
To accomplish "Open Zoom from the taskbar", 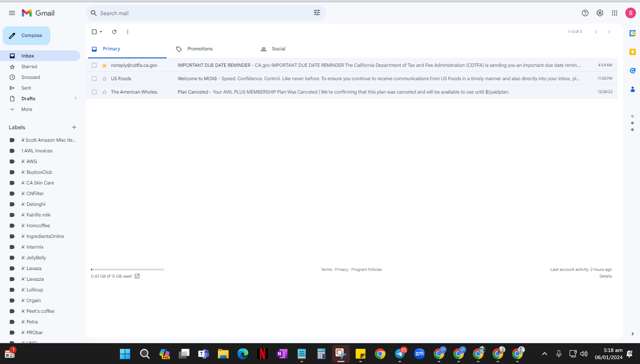I will pos(419,354).
